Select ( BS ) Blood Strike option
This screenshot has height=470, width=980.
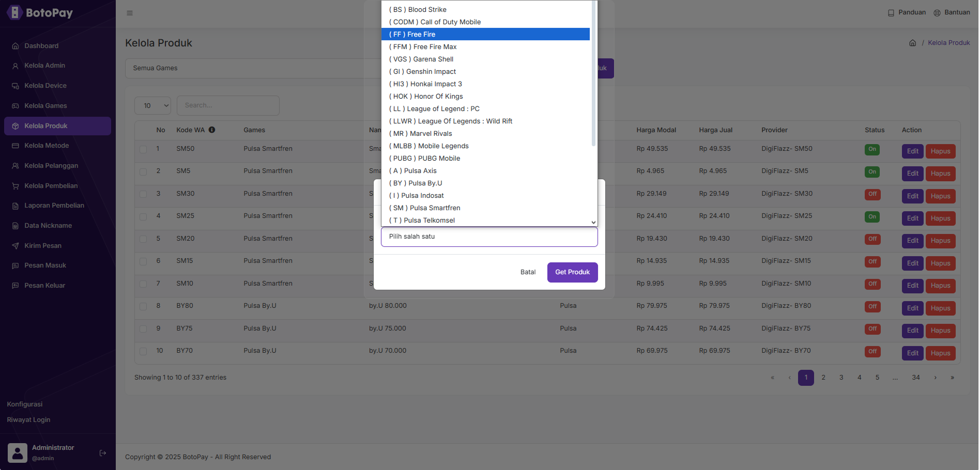pos(485,9)
